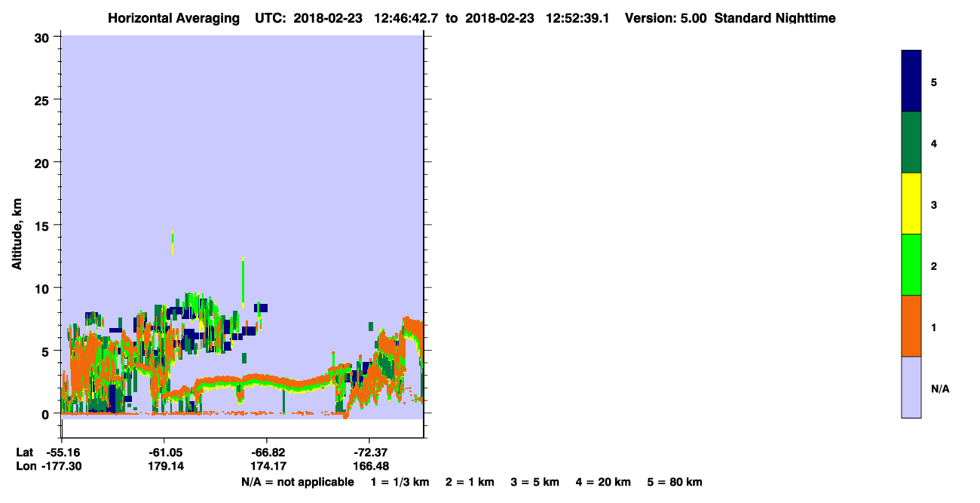
Task: Click legend text '4 = 20 km'
Action: pyautogui.click(x=603, y=483)
